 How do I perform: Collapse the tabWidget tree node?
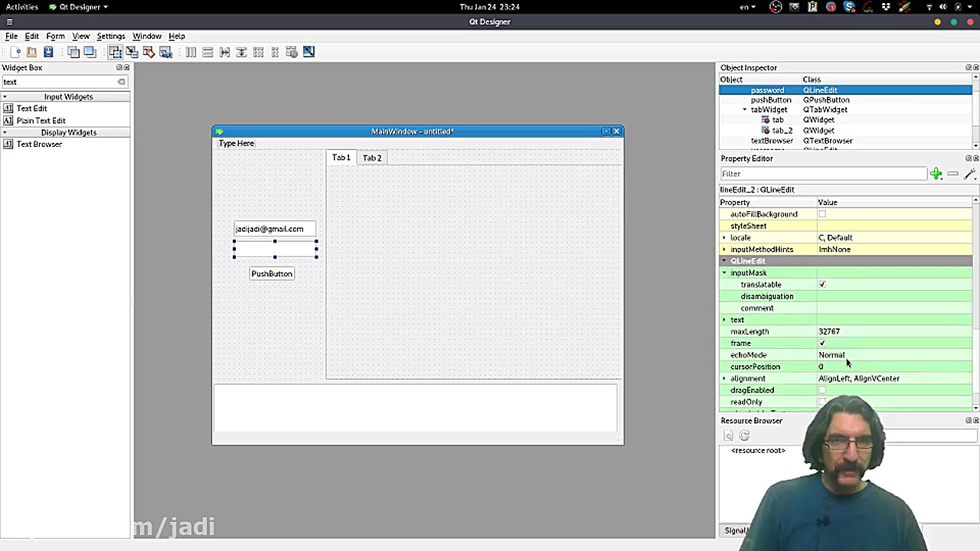point(745,110)
